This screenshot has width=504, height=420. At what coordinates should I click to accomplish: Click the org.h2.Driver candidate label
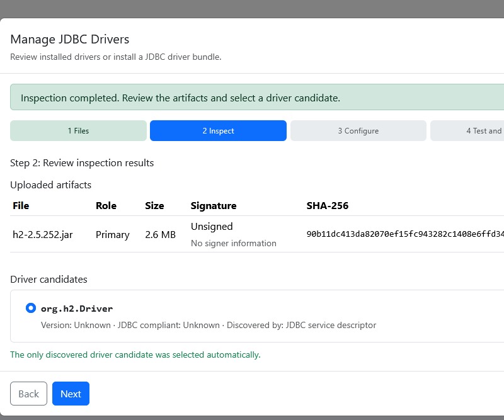coord(77,309)
